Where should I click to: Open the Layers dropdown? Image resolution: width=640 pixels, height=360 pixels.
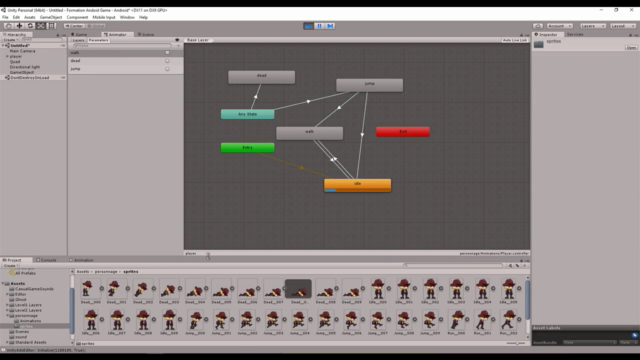point(593,26)
